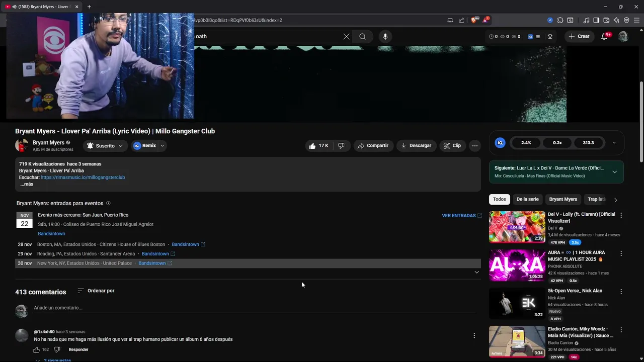Like the video with 17 K thumbs-up
644x362 pixels.
point(318,146)
